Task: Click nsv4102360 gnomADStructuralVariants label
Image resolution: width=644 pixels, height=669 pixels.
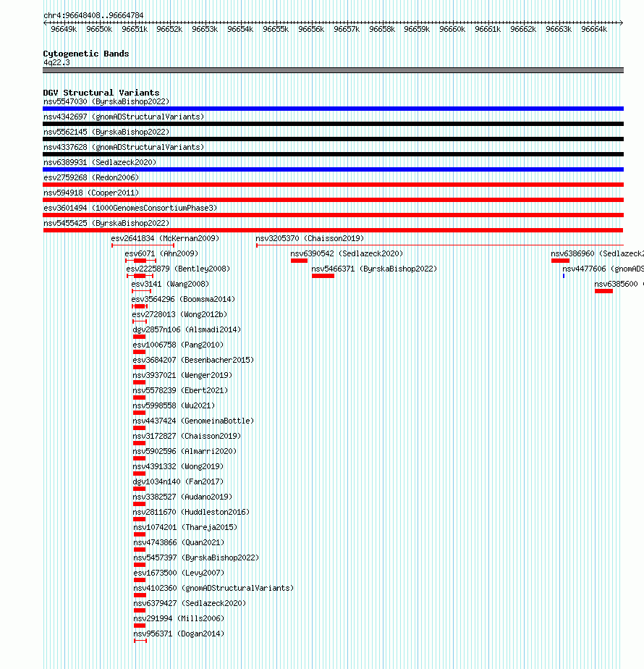Action: [x=213, y=588]
